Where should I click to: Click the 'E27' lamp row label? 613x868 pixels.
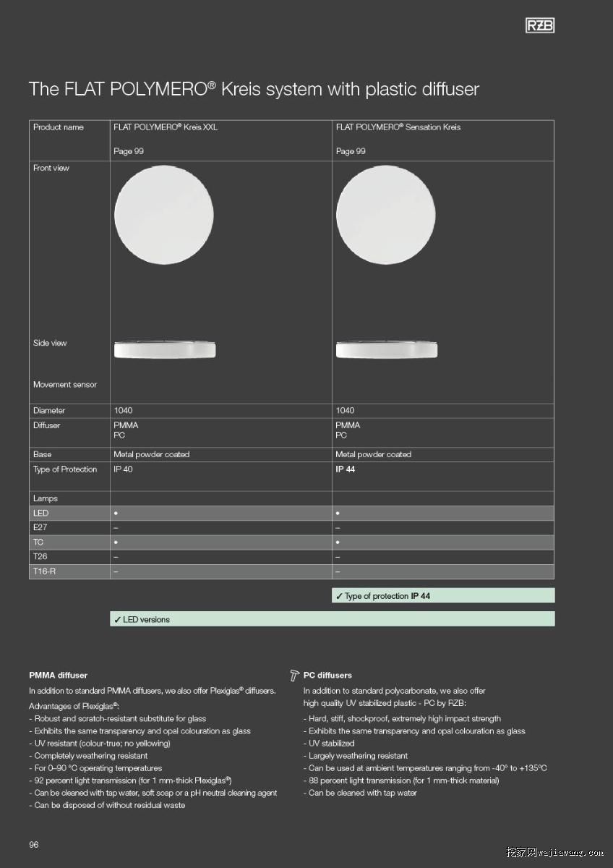40,528
